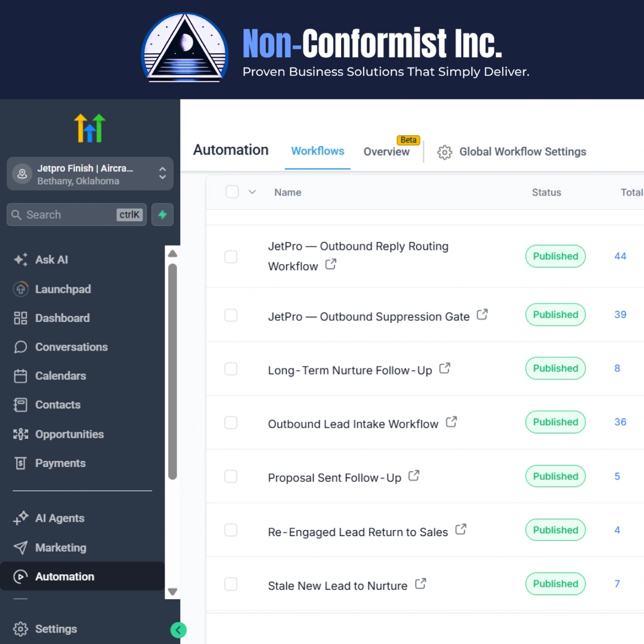The width and height of the screenshot is (644, 644).
Task: Open Outbound Lead Intake Workflow
Action: [353, 425]
